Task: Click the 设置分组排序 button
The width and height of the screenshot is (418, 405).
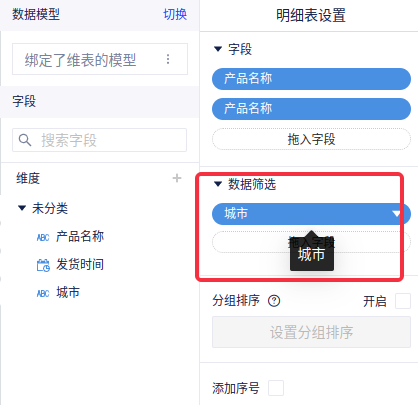Action: pos(311,332)
